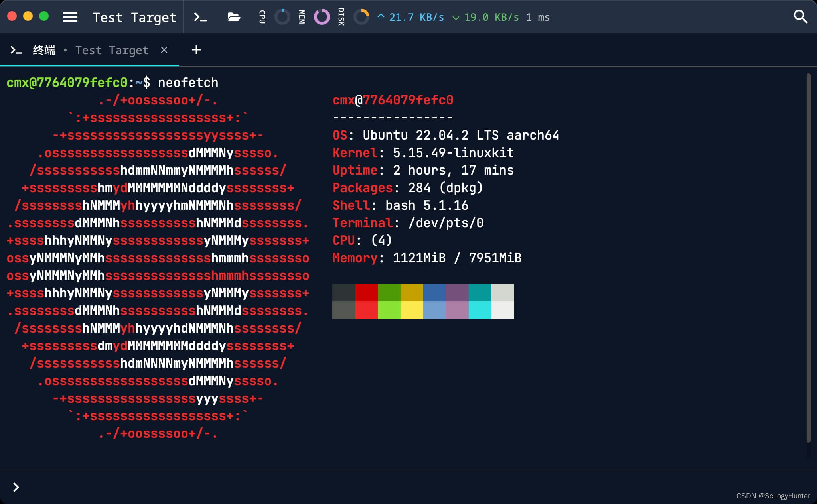Screen dimensions: 817x504
Task: Click the Memory: 1121MiB / 7951MiB line
Action: coord(427,258)
